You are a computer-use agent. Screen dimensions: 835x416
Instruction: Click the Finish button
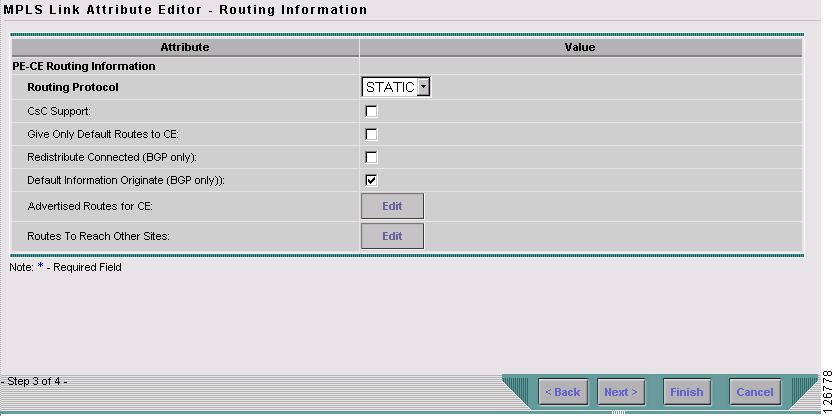click(686, 392)
